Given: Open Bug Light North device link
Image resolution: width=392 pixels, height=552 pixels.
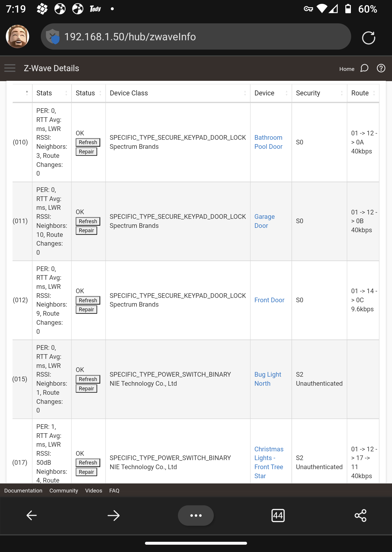Looking at the screenshot, I should click(268, 379).
